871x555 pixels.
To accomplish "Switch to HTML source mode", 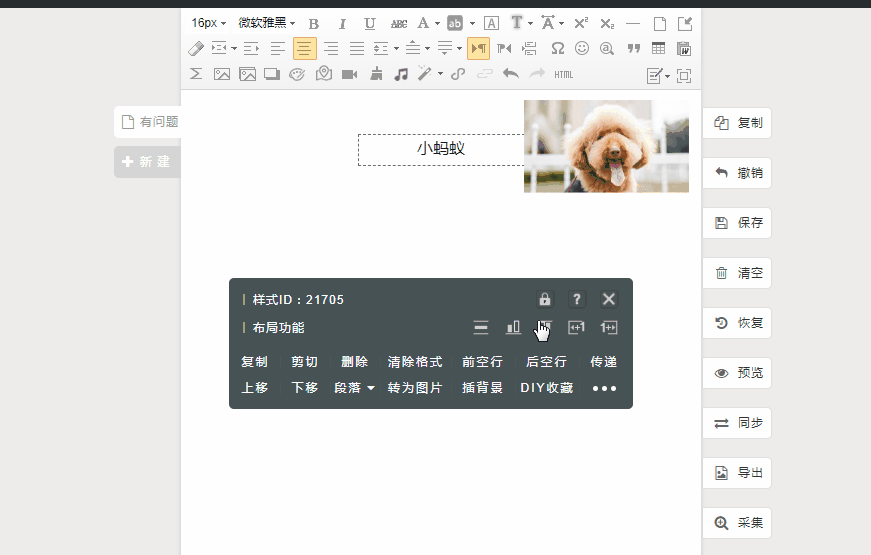I will (x=563, y=74).
